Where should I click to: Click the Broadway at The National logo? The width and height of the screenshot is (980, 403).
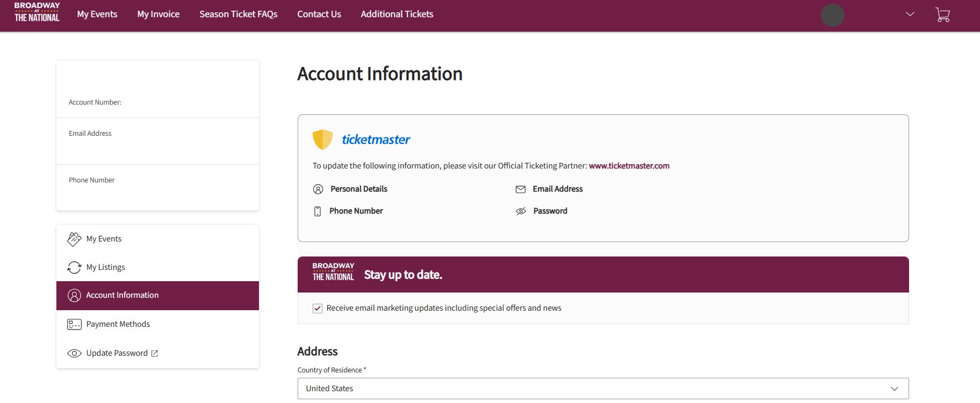pos(37,12)
